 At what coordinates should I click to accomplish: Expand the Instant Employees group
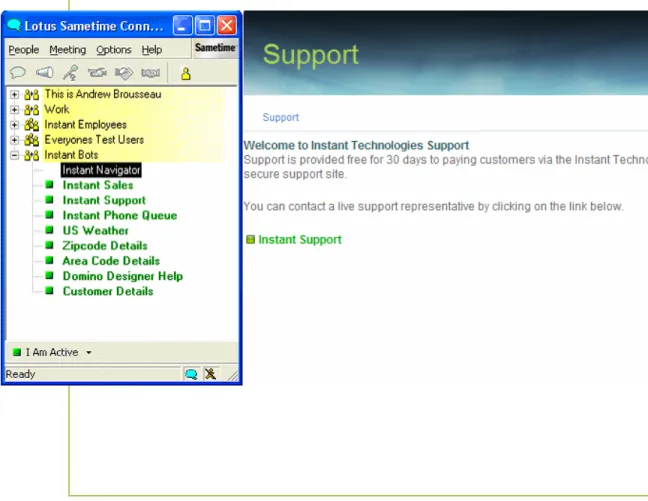pos(14,125)
